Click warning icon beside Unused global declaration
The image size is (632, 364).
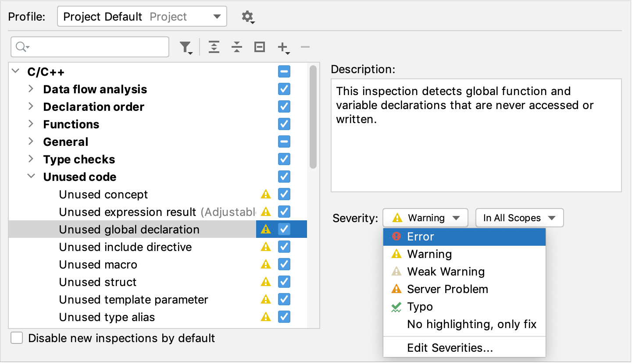tap(266, 229)
